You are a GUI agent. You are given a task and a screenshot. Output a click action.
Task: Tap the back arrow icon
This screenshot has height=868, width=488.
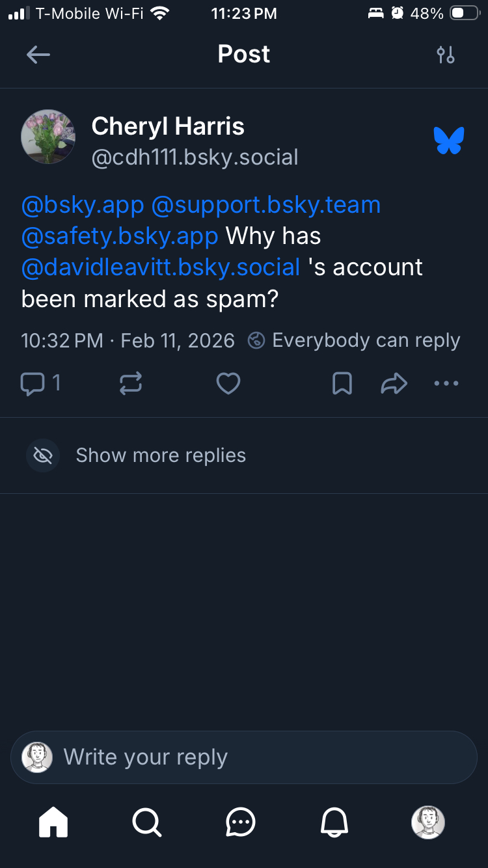click(x=38, y=55)
